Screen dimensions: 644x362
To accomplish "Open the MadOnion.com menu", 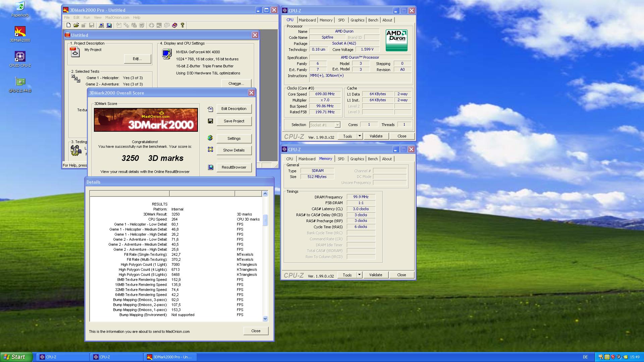I will click(117, 17).
